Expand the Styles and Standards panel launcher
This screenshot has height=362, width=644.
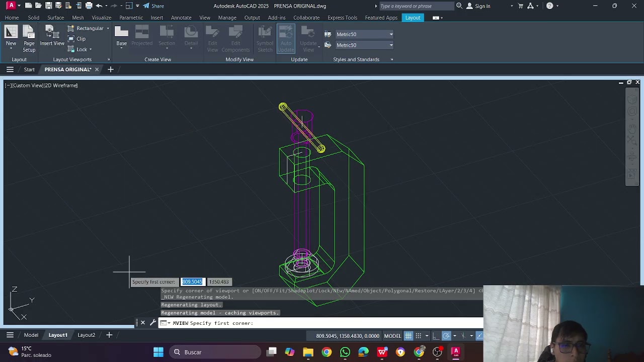[392, 60]
